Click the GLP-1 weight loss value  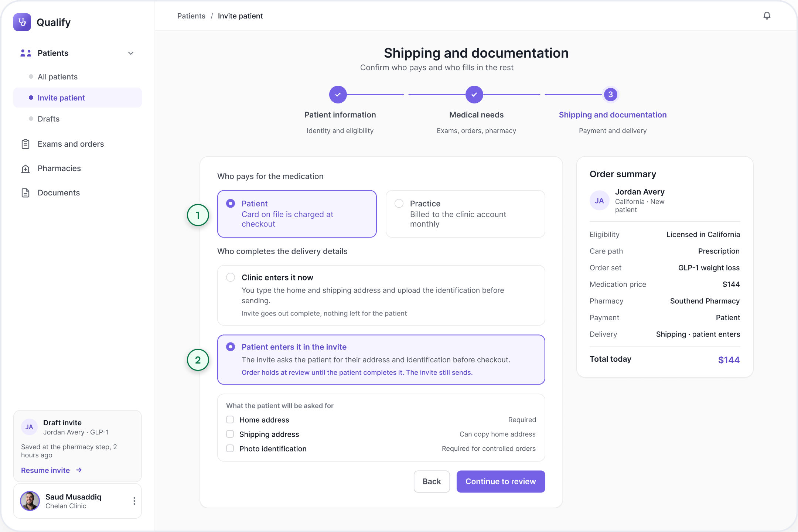(x=709, y=268)
